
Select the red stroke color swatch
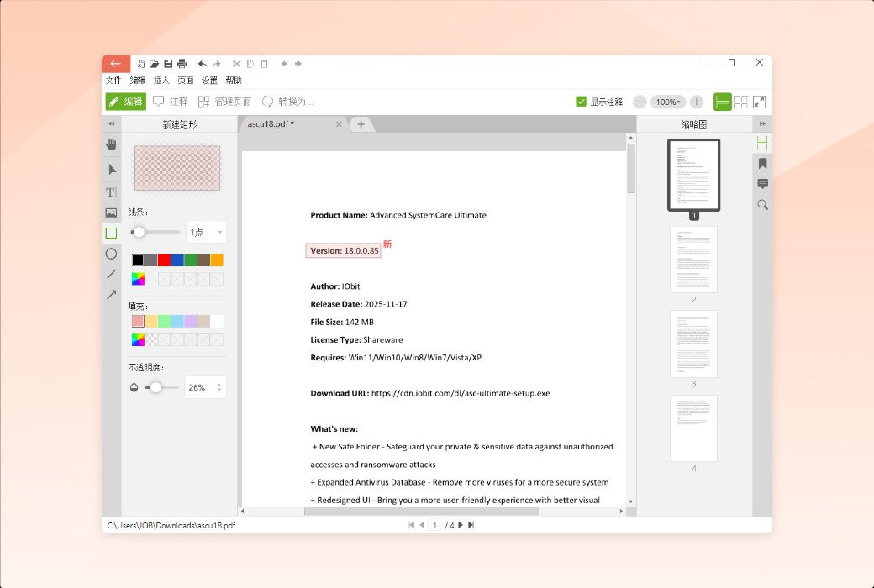click(163, 260)
